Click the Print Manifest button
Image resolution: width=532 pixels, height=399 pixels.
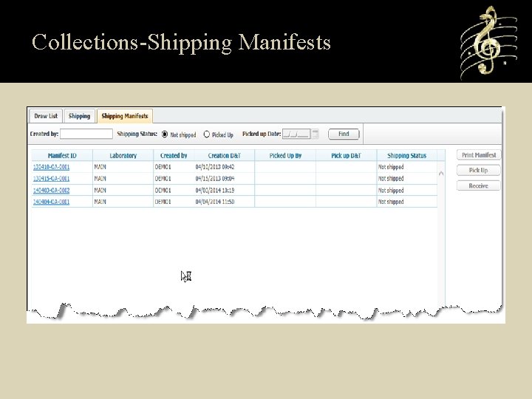point(479,155)
